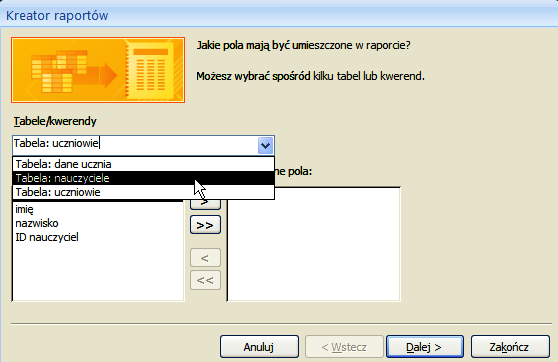Finish the wizard with Zakończ
The width and height of the screenshot is (558, 362).
tap(510, 347)
